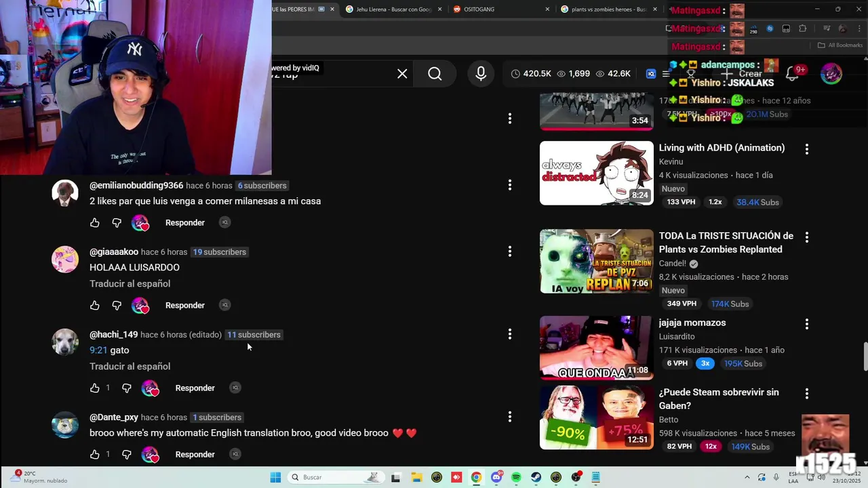
Task: Open Gaben Steam video thumbnail
Action: click(x=597, y=418)
